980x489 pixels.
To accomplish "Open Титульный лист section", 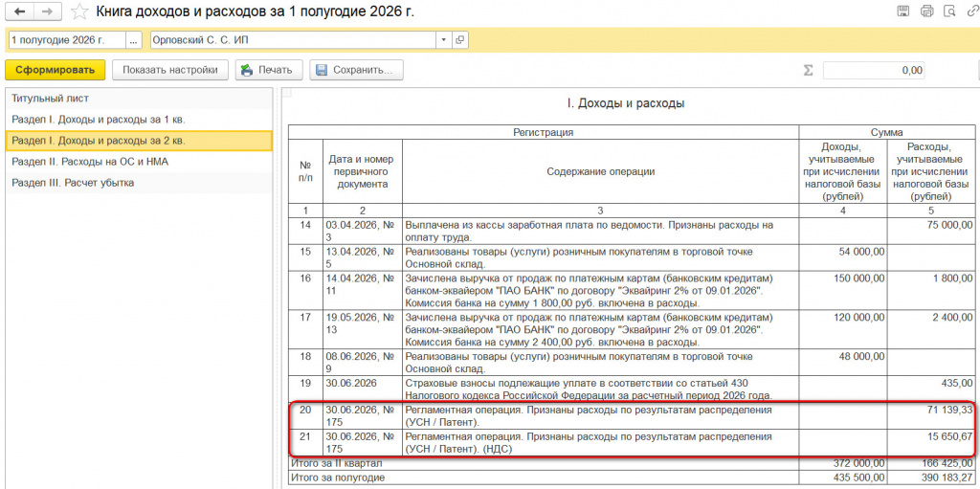I will (139, 99).
